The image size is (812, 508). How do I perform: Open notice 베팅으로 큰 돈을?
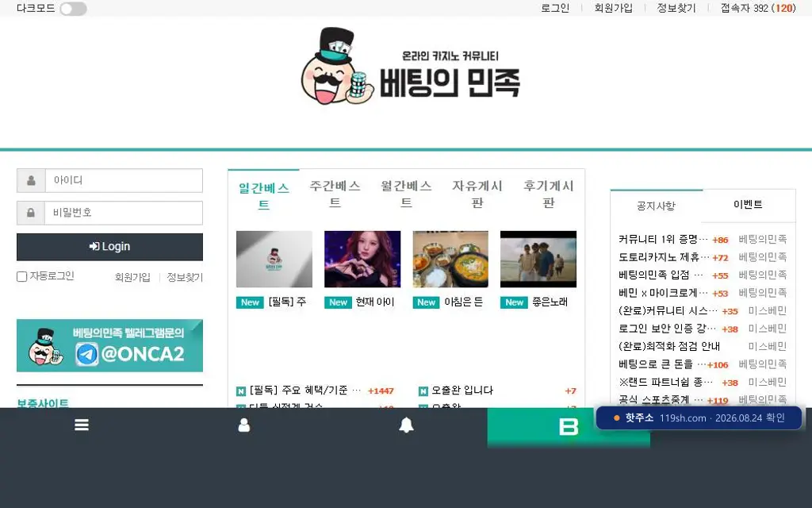pos(662,364)
